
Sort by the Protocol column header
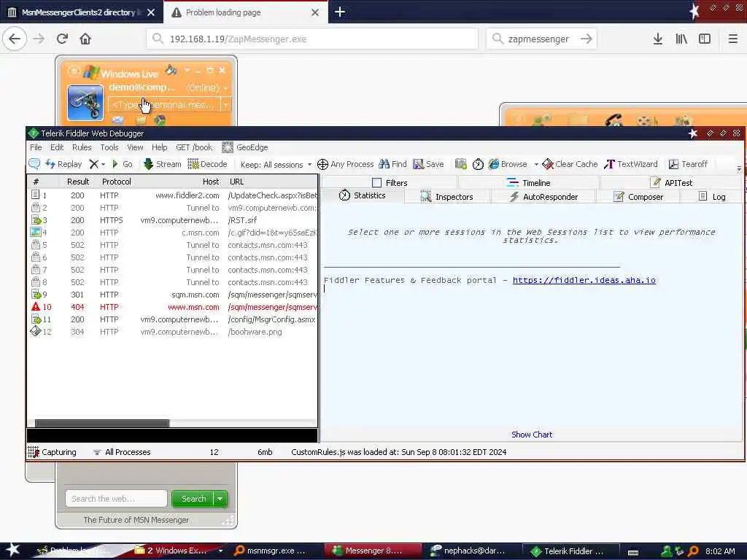point(116,182)
